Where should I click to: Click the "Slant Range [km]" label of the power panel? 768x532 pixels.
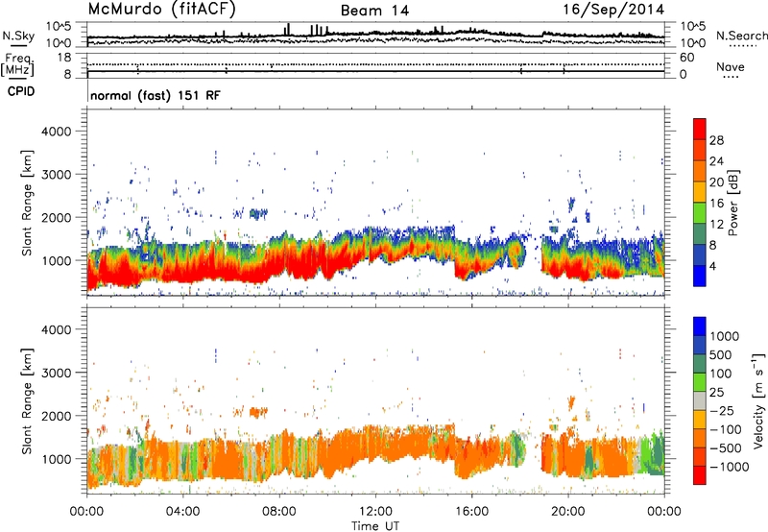click(x=27, y=203)
